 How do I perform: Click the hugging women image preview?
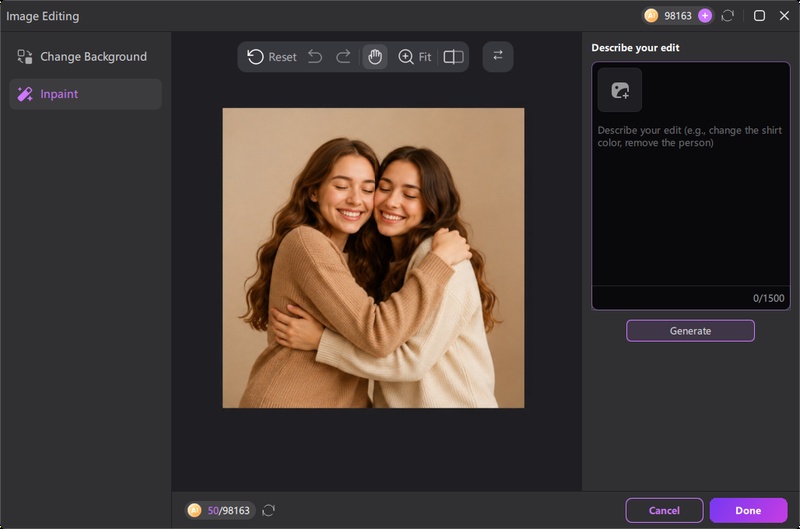[373, 258]
